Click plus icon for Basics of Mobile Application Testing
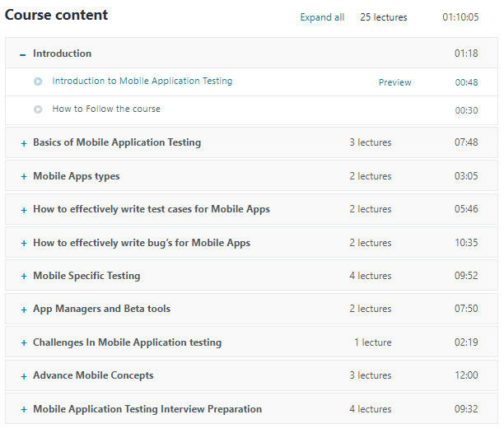 tap(24, 143)
